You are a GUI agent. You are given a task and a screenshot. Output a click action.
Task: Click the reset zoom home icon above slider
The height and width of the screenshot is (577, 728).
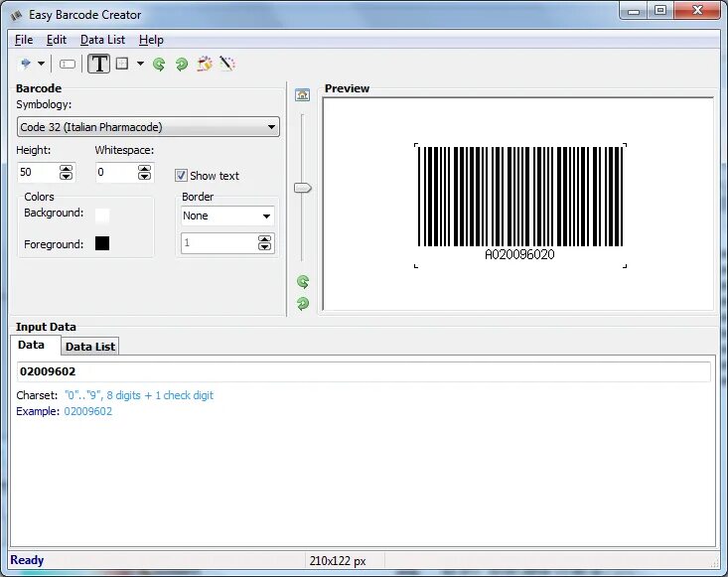pyautogui.click(x=302, y=95)
